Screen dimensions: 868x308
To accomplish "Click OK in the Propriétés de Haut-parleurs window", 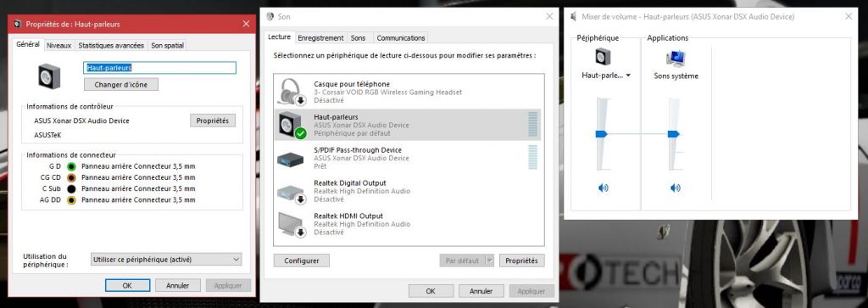I will [127, 285].
